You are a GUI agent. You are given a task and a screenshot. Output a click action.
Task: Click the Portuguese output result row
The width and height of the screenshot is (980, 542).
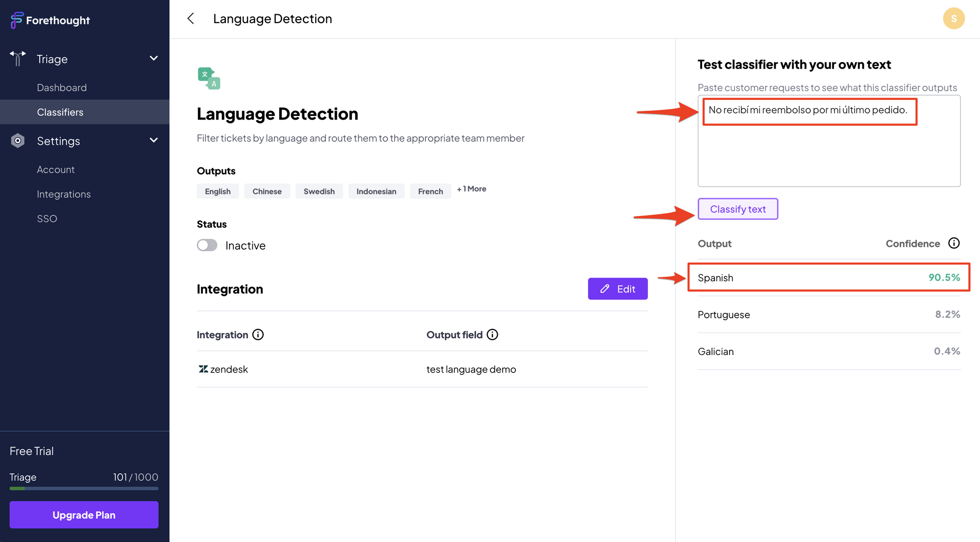click(829, 314)
